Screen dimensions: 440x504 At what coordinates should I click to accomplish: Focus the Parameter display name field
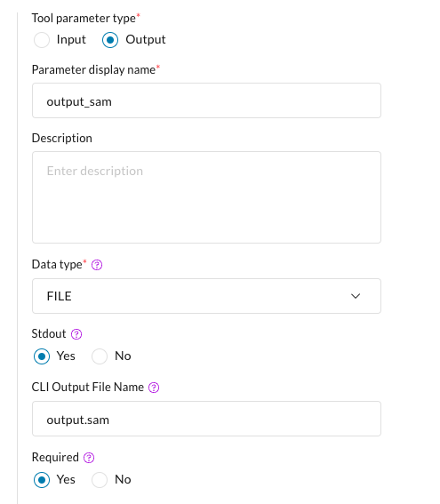(206, 100)
